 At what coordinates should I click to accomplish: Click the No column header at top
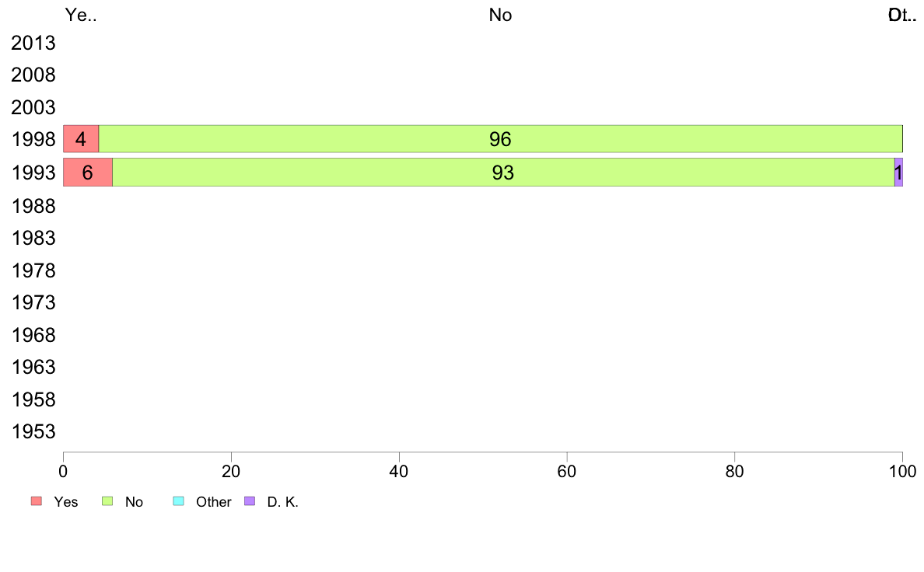point(500,16)
